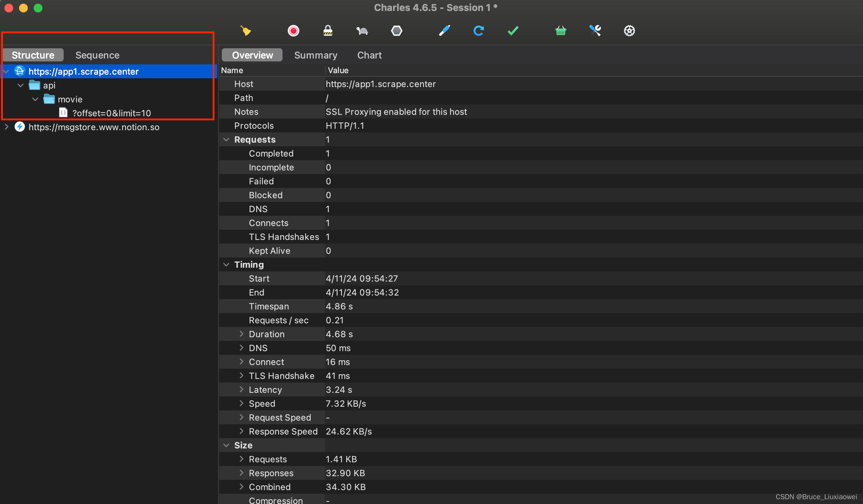Open the Tools wrench icon
The image size is (863, 504).
[x=595, y=31]
